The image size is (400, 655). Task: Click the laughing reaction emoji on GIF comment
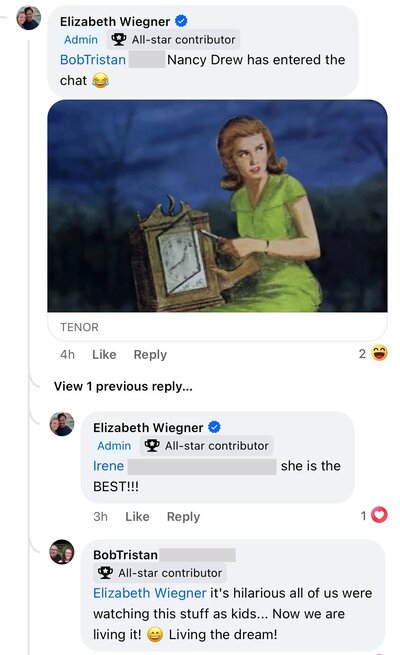pyautogui.click(x=380, y=353)
